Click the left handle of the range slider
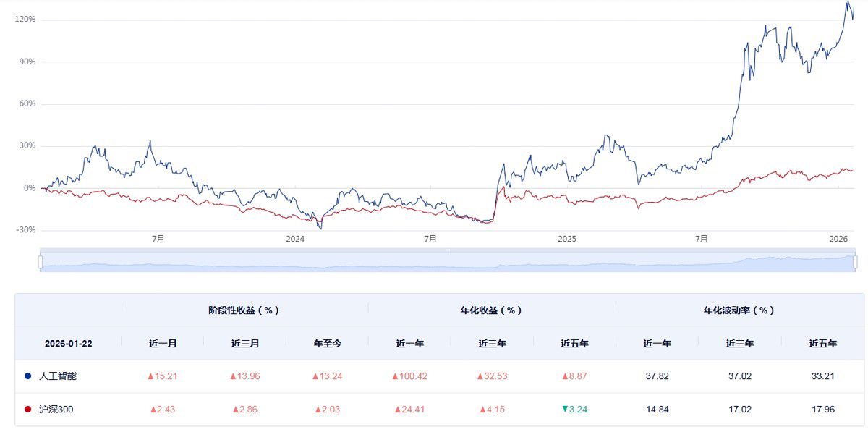 [x=41, y=261]
